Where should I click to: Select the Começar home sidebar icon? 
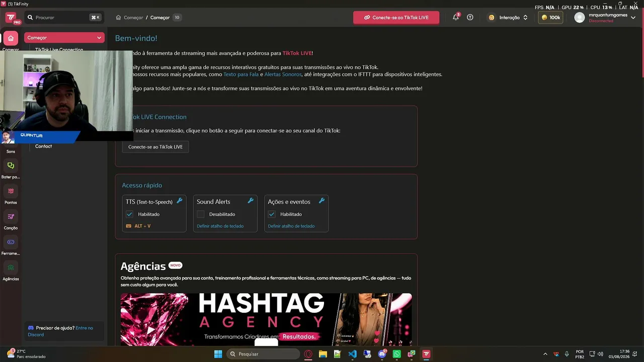(x=11, y=38)
